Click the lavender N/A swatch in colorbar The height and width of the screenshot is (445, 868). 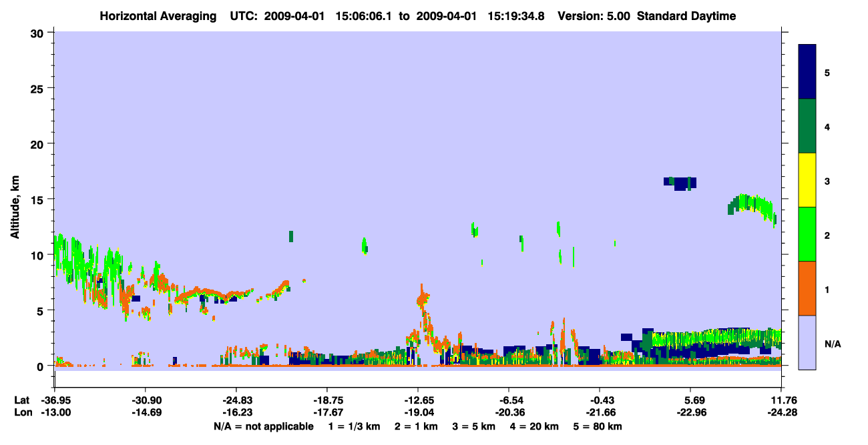807,342
